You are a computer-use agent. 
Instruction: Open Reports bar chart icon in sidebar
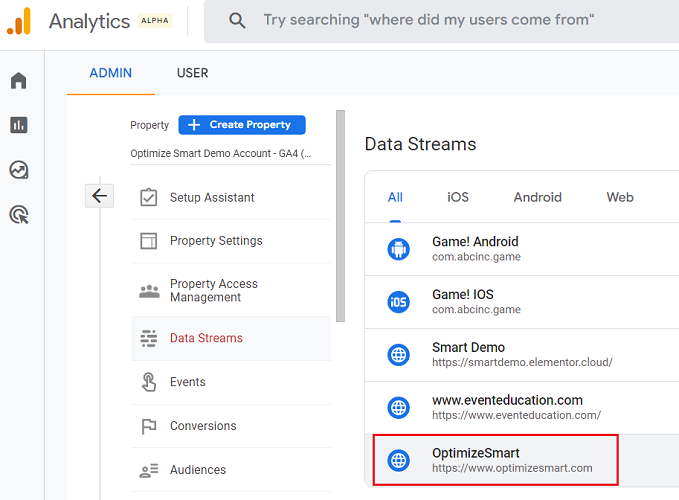[19, 125]
